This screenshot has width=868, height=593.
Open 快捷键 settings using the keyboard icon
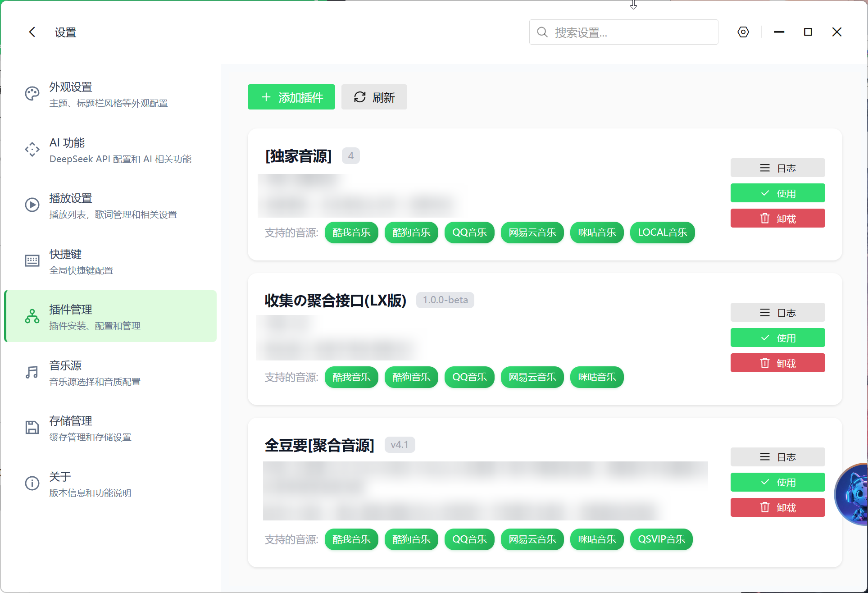click(x=32, y=260)
